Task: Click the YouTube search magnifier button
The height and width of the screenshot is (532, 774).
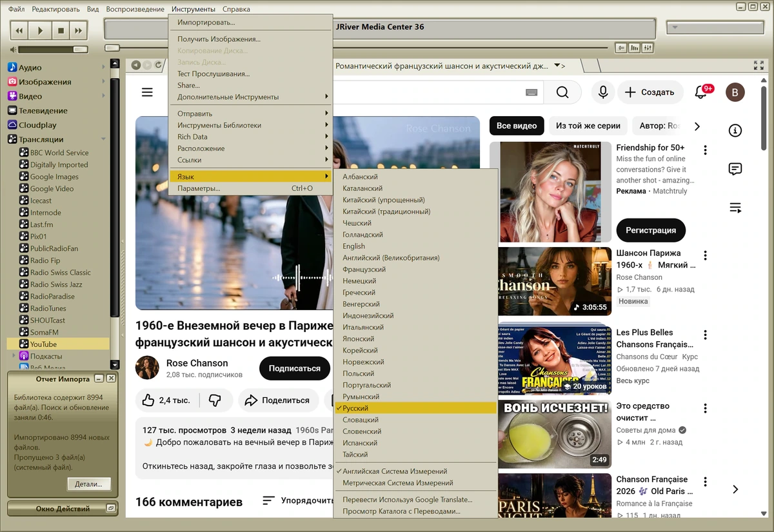Action: point(562,92)
